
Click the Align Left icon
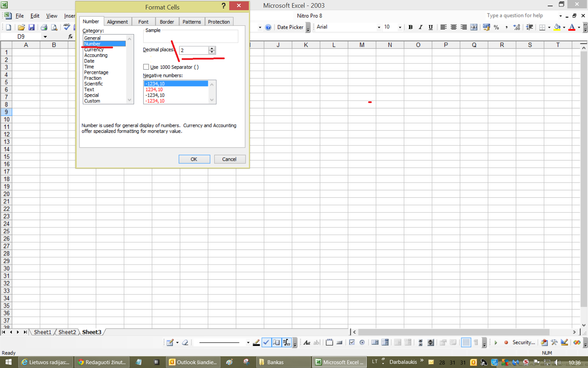click(443, 27)
